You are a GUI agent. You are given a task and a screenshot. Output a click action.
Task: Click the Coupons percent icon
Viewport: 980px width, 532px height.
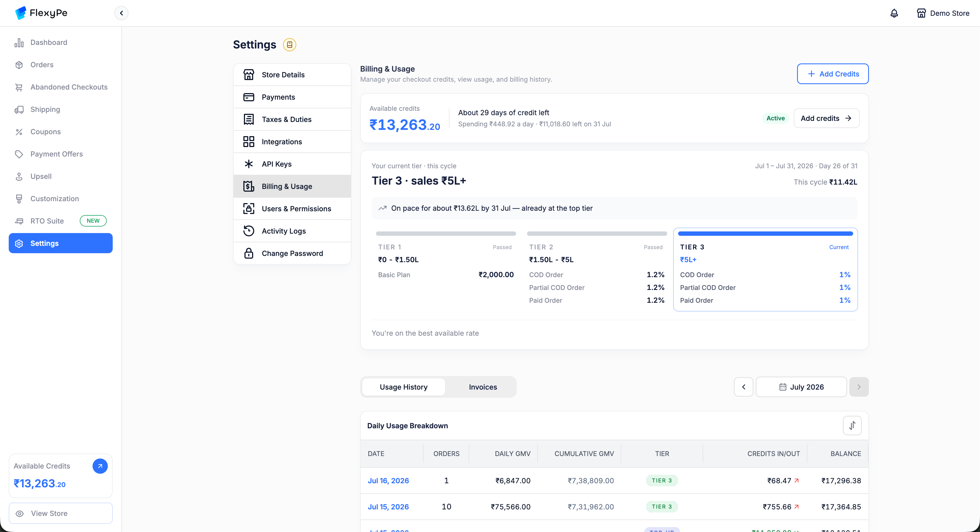click(19, 132)
